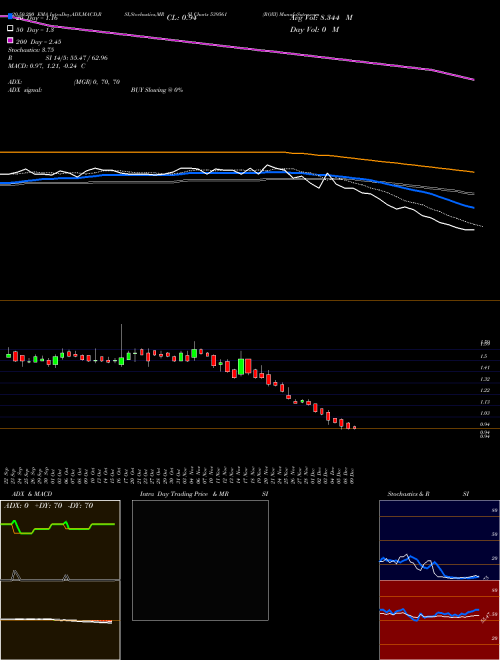Click the last small red candle at 0.94

[354, 427]
